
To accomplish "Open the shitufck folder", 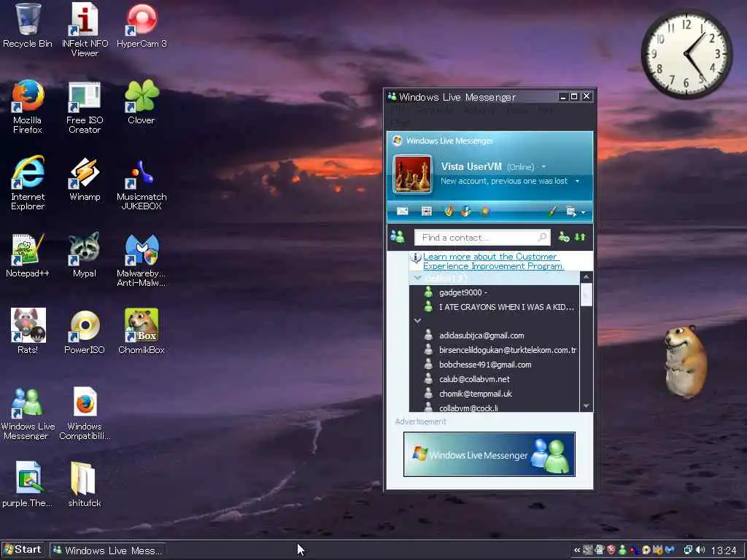I will [85, 484].
